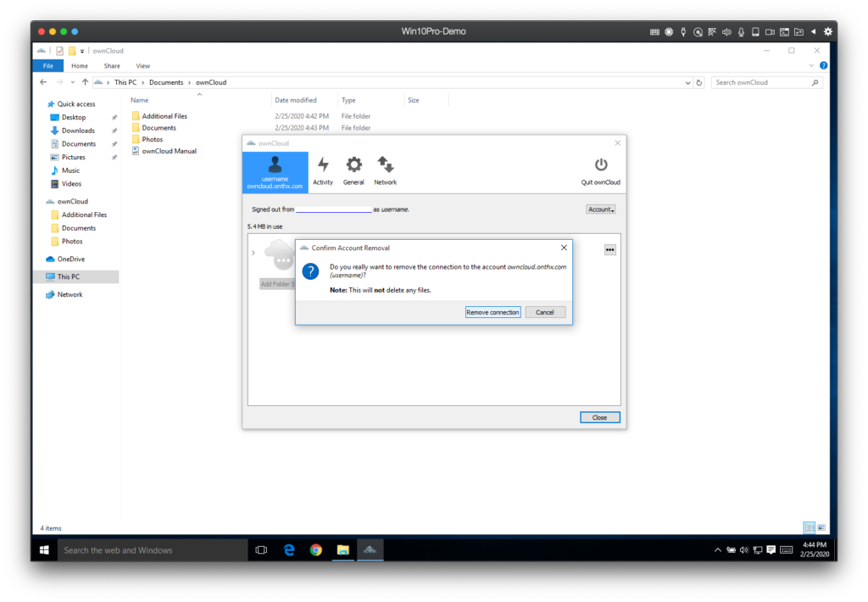This screenshot has height=602, width=868.
Task: Select ownCloud in the navigation pane
Action: (x=73, y=202)
